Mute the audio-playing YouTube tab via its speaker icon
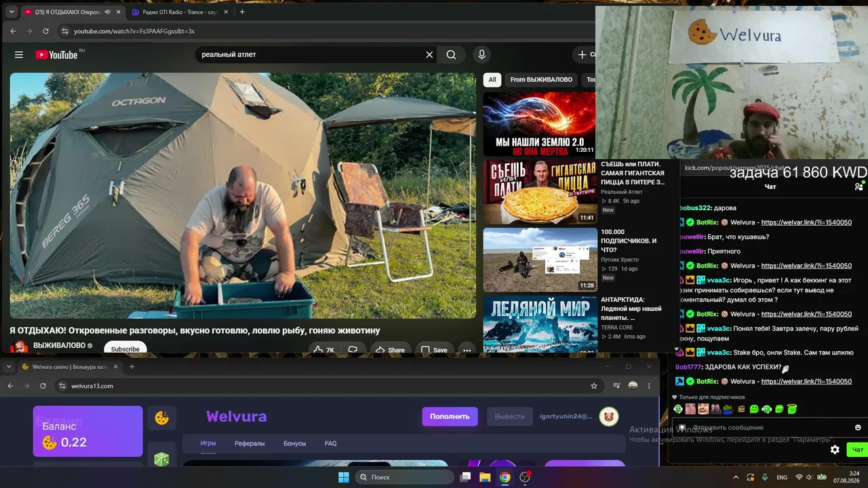The height and width of the screenshot is (488, 868). coord(108,12)
